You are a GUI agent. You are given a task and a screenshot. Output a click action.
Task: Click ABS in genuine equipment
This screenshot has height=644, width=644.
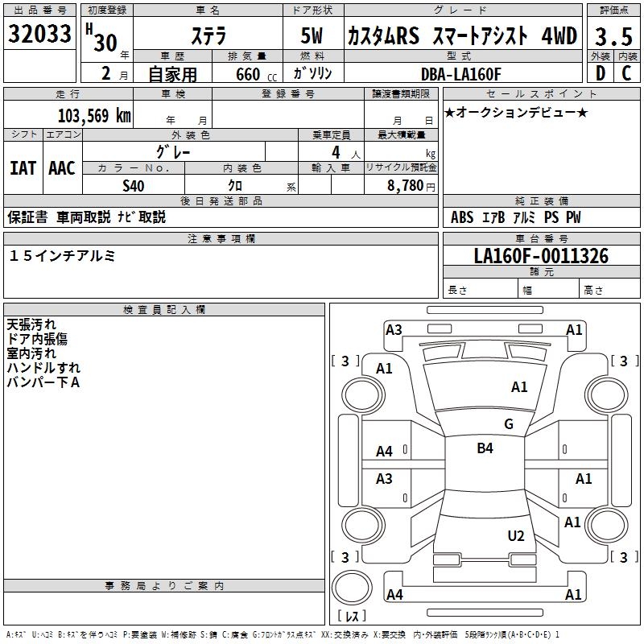462,217
